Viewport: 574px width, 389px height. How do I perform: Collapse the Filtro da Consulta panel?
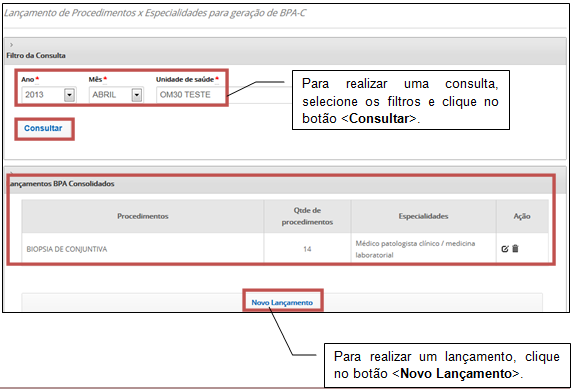coord(11,45)
